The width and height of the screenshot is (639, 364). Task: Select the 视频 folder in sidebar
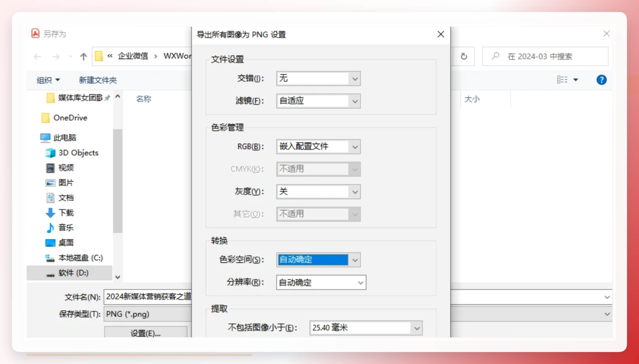pos(60,168)
